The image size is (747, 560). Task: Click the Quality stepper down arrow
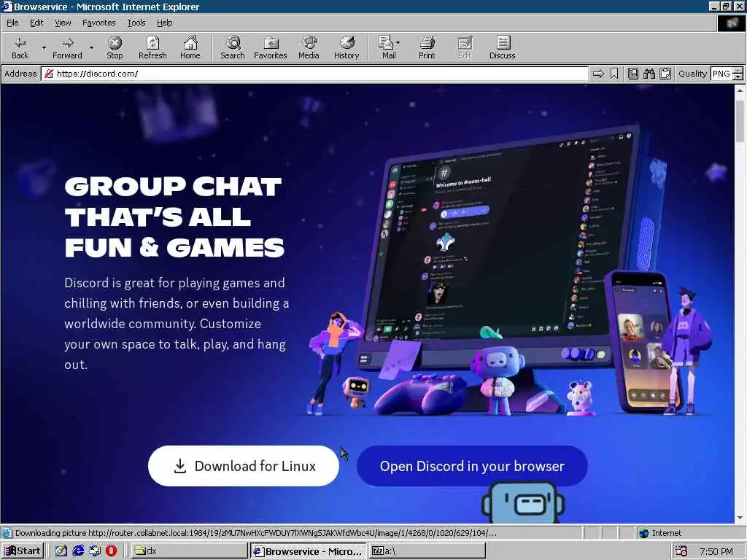(x=738, y=77)
